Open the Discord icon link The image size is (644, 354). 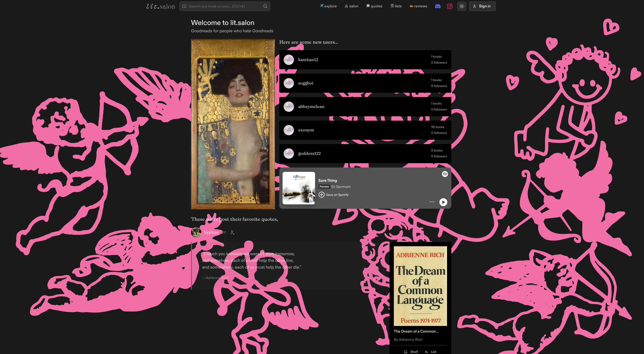438,6
